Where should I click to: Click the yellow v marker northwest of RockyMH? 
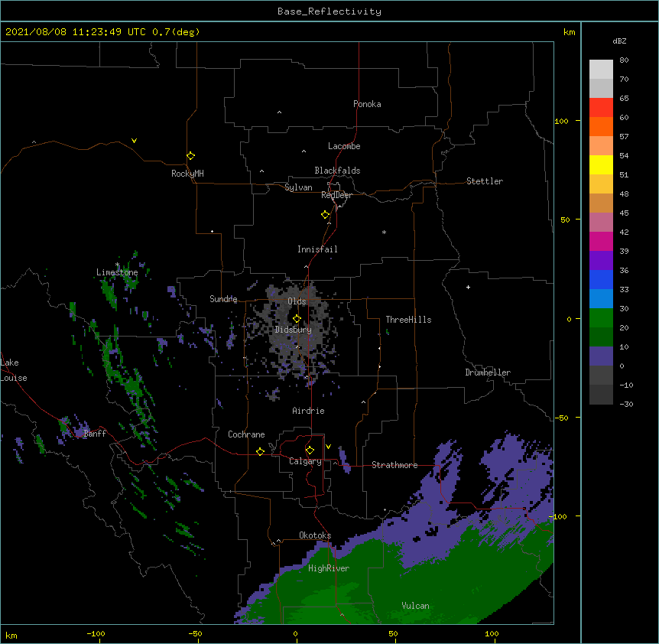click(x=134, y=141)
